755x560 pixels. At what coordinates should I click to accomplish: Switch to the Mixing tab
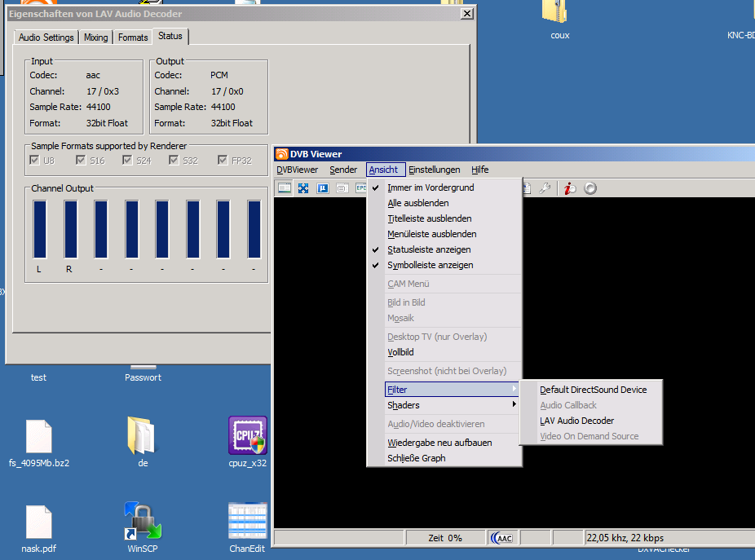click(95, 37)
